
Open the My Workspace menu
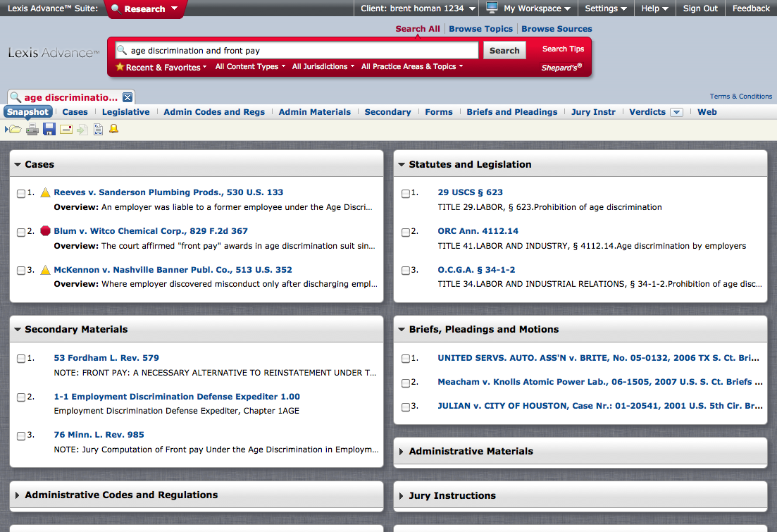[x=537, y=8]
